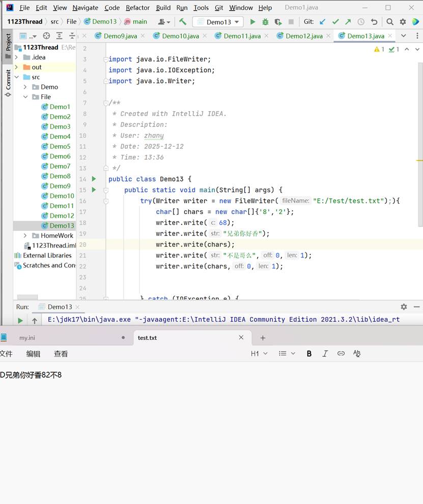Click the Git rollback undo icon

[x=374, y=22]
